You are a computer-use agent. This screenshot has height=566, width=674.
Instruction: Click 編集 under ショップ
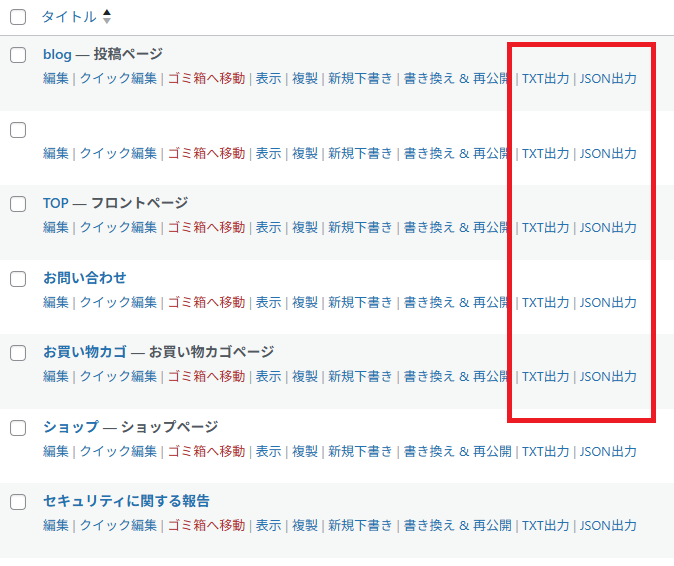56,451
